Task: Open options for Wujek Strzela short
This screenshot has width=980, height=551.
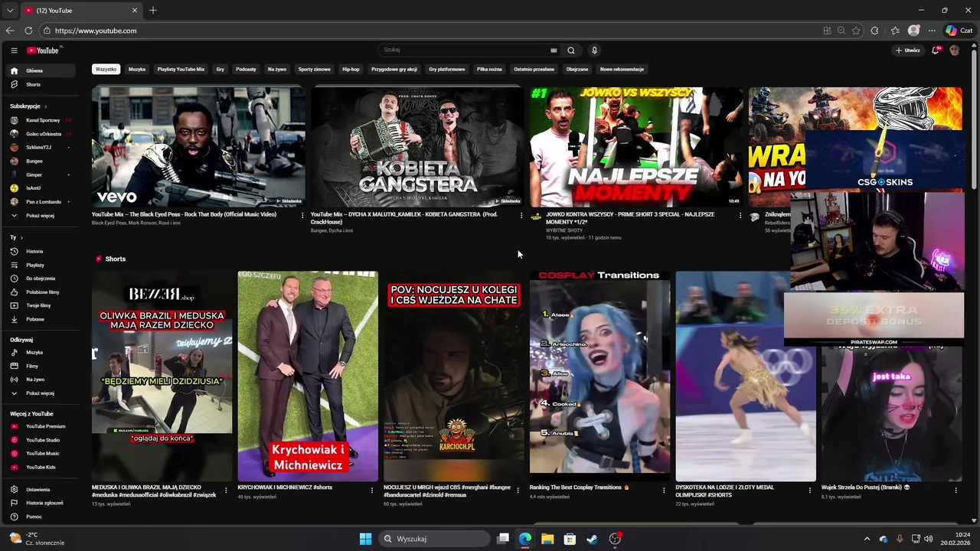Action: (955, 490)
